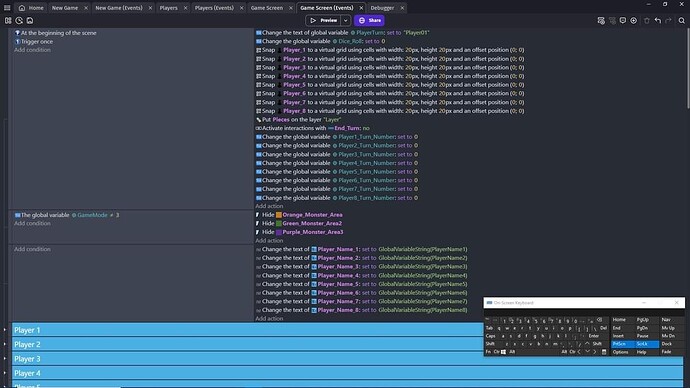Toggle ScrLk key on On-Screen Keyboard
The image size is (690, 388).
click(646, 344)
